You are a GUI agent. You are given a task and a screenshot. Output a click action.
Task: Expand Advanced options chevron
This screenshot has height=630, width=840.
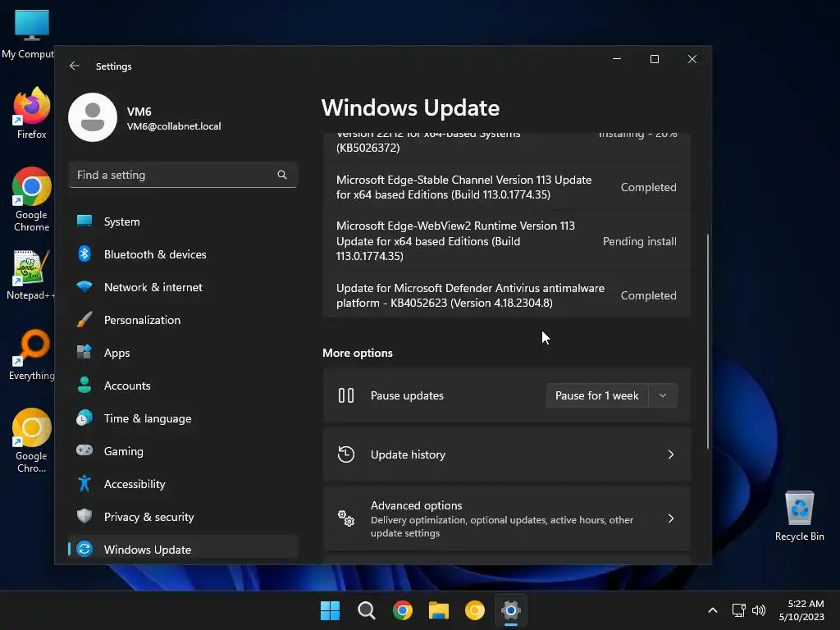(671, 518)
